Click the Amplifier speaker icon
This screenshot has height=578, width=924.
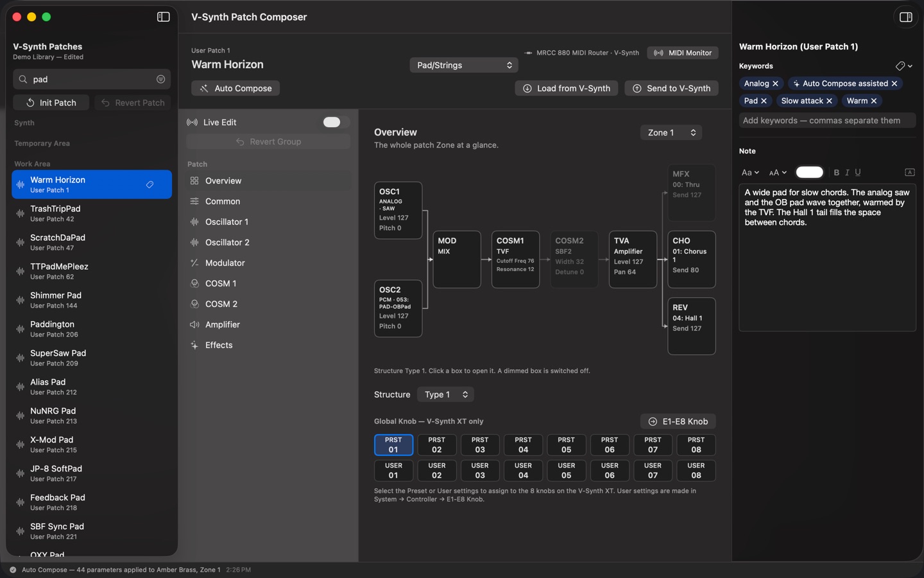point(194,324)
